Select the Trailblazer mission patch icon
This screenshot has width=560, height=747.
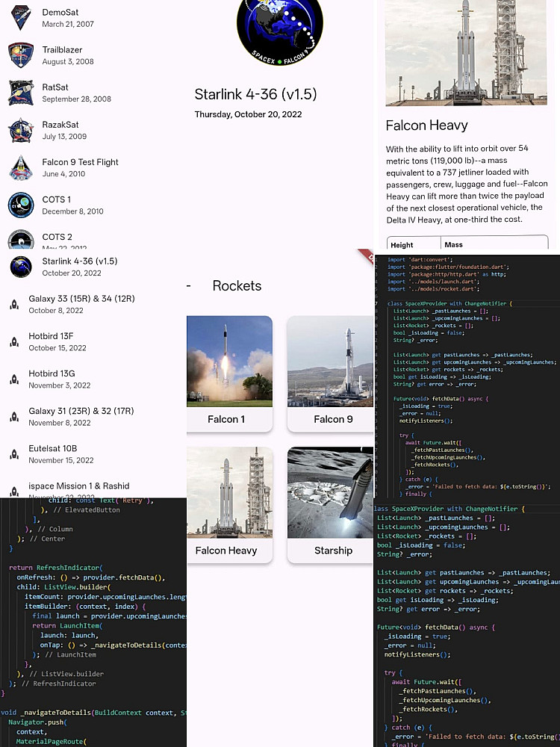coord(21,55)
